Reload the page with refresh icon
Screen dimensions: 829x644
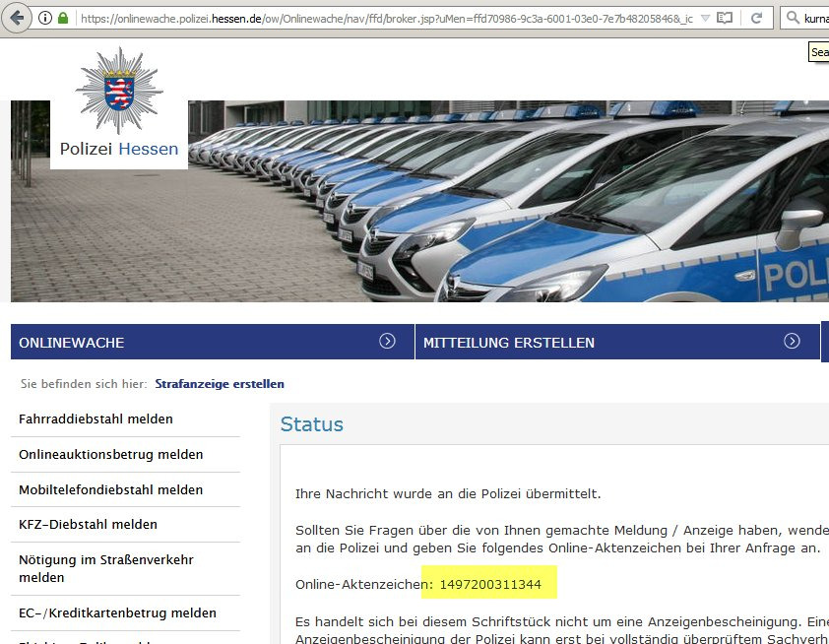(756, 18)
